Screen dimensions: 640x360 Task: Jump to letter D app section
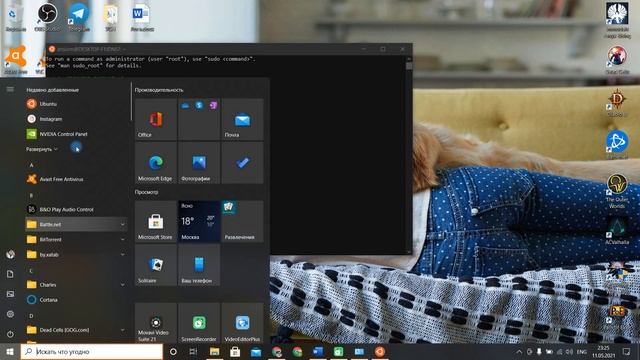pos(31,316)
